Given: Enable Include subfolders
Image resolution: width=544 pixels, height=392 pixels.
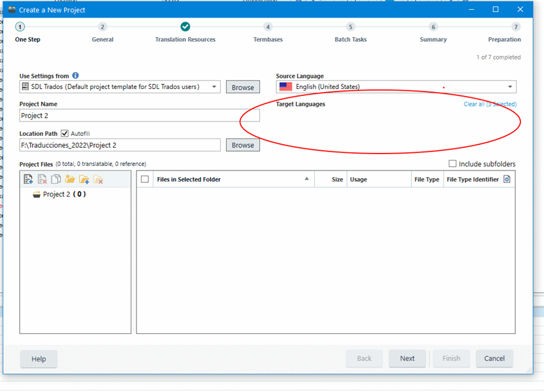Looking at the screenshot, I should tap(451, 163).
